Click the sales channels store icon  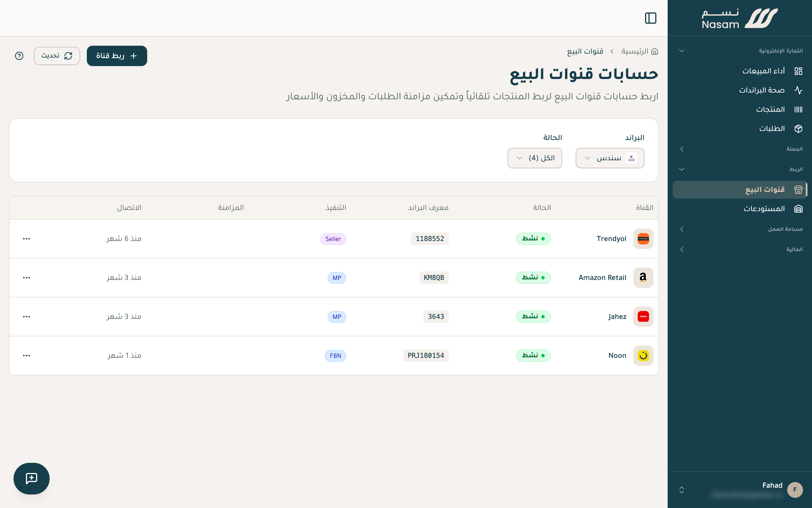[798, 189]
